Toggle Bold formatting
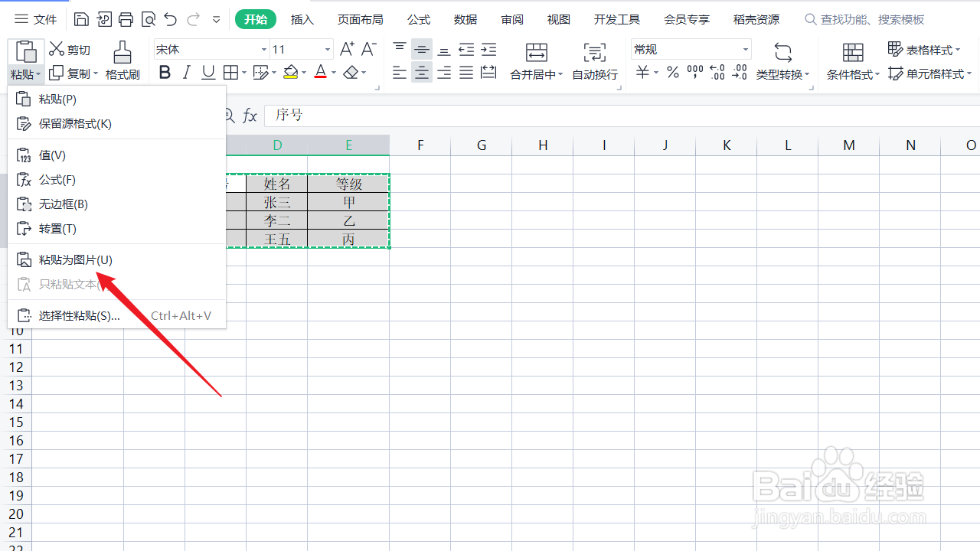 tap(165, 73)
